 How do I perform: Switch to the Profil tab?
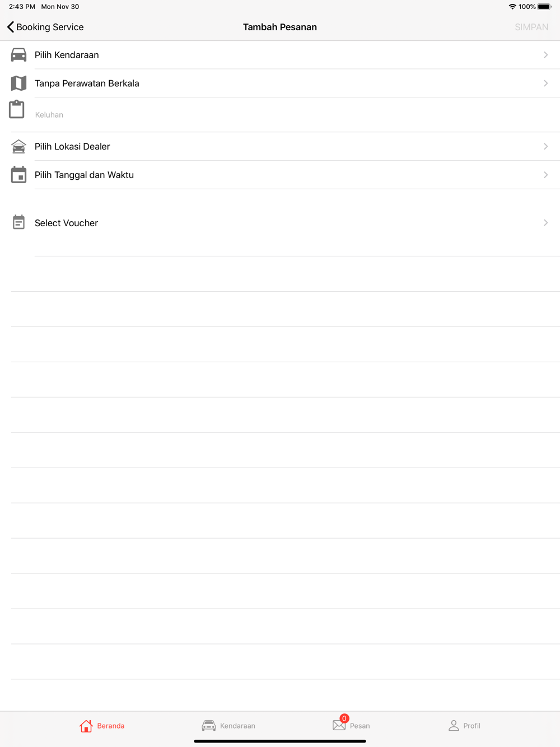tap(464, 726)
